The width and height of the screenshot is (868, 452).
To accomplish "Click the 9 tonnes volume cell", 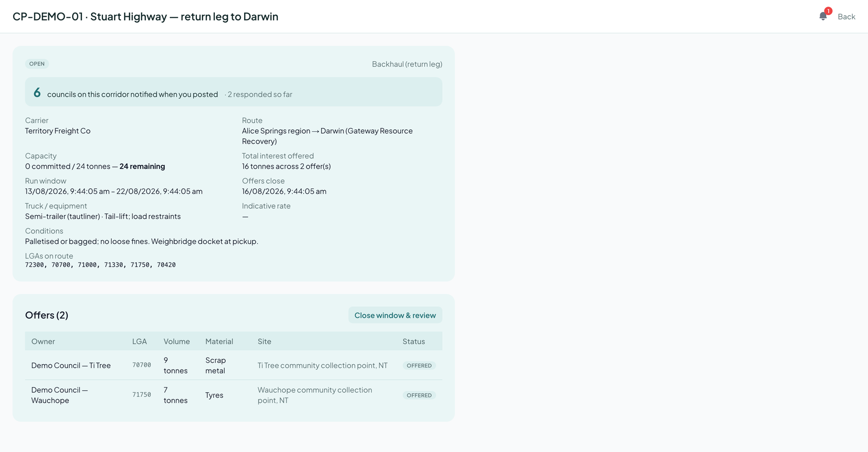I will pos(176,366).
